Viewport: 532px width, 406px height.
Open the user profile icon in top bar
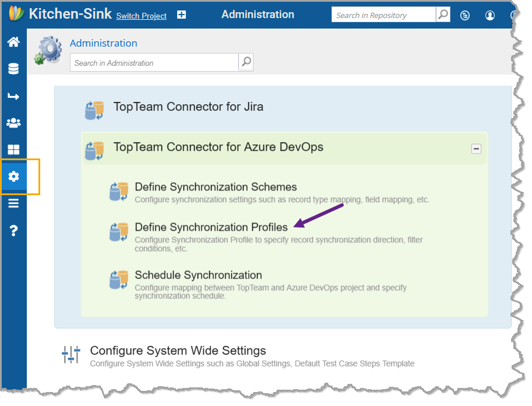[x=490, y=15]
